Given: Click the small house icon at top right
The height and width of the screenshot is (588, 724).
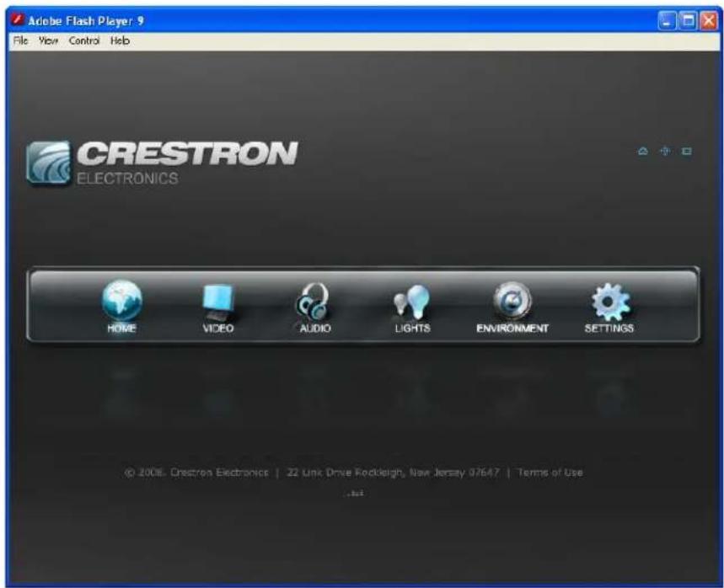Looking at the screenshot, I should tap(642, 151).
